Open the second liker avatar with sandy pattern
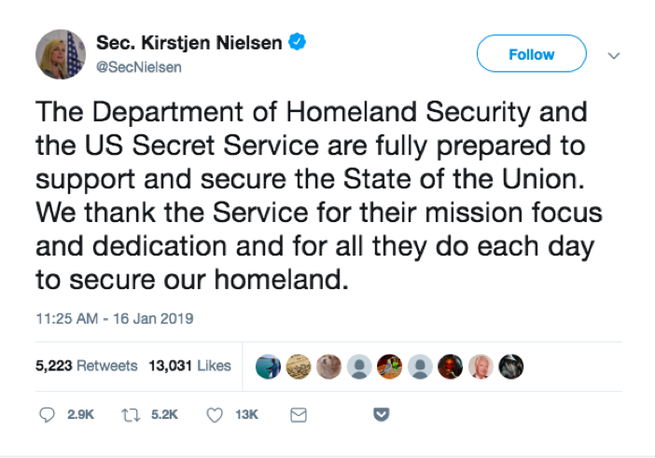Viewport: 655px width, 458px height. (298, 366)
